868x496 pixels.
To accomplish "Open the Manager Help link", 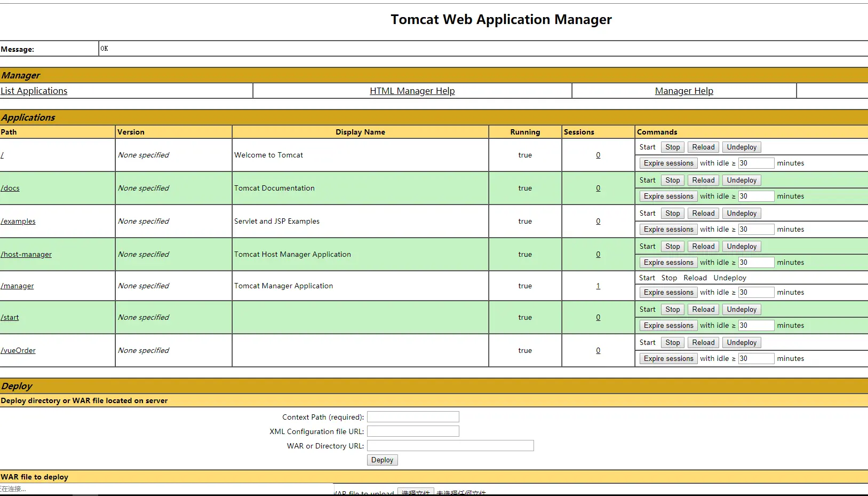I will click(x=684, y=91).
